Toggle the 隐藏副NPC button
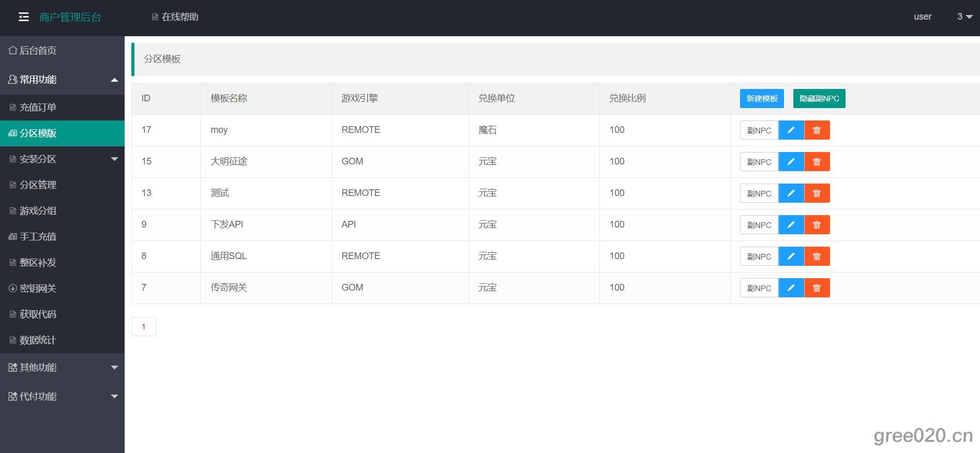Viewport: 980px width, 453px height. [819, 99]
